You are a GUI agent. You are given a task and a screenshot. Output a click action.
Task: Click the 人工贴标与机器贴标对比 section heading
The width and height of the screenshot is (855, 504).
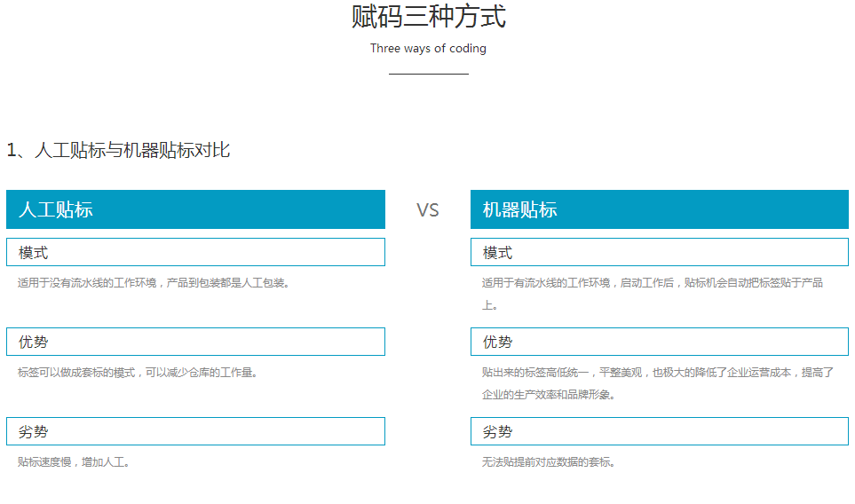point(118,150)
